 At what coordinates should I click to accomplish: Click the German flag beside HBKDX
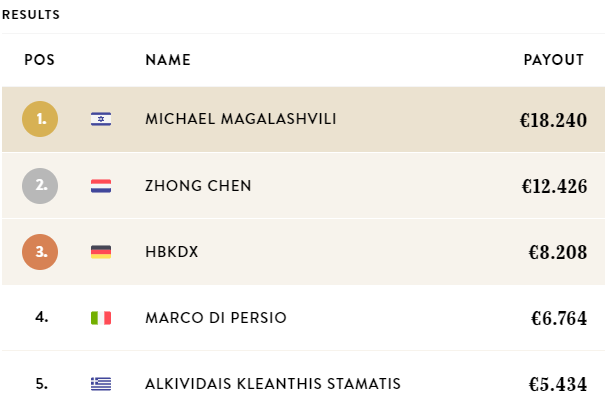click(101, 252)
